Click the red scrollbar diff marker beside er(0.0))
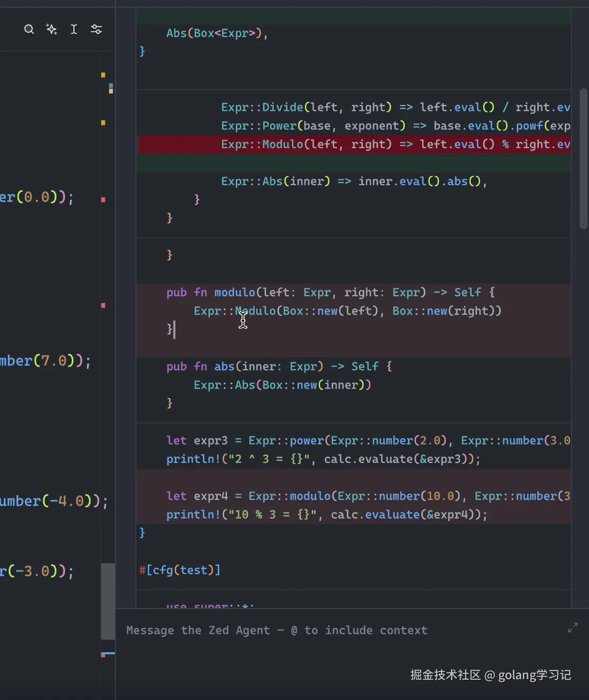Viewport: 589px width, 700px height. click(x=103, y=200)
